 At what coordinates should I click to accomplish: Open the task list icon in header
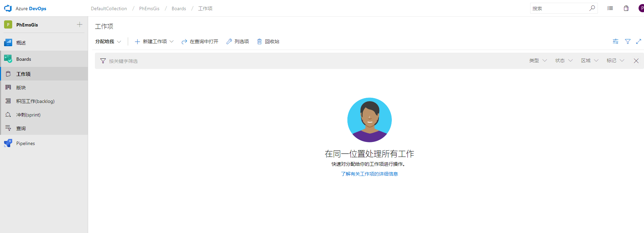(x=610, y=8)
